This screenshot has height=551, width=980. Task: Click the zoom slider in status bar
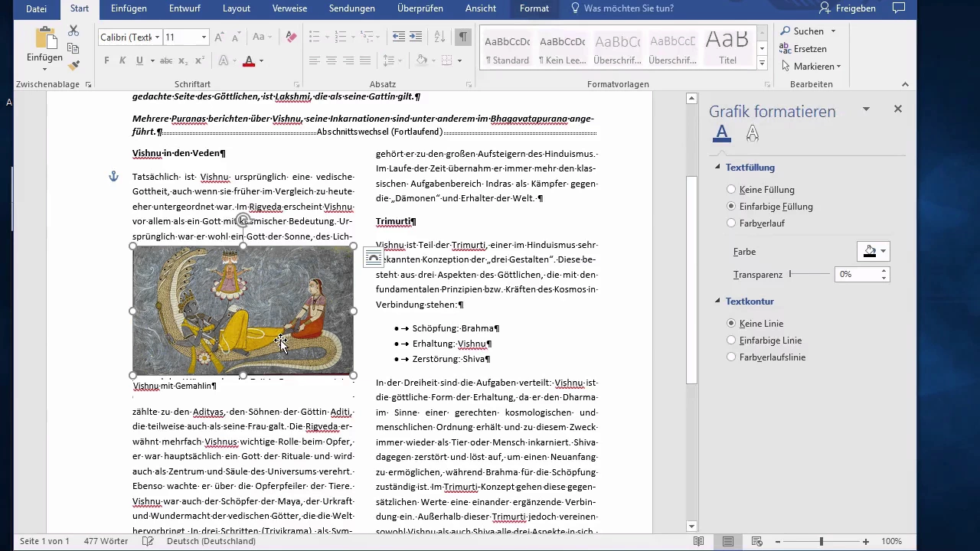click(x=822, y=541)
